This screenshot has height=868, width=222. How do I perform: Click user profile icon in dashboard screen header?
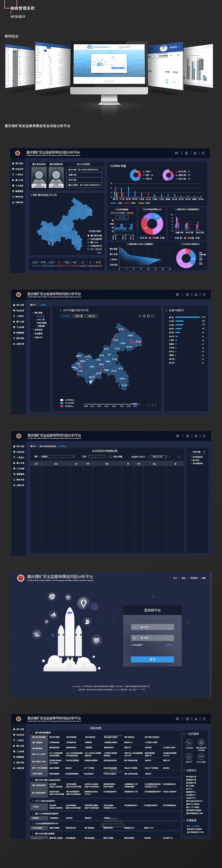[195, 153]
